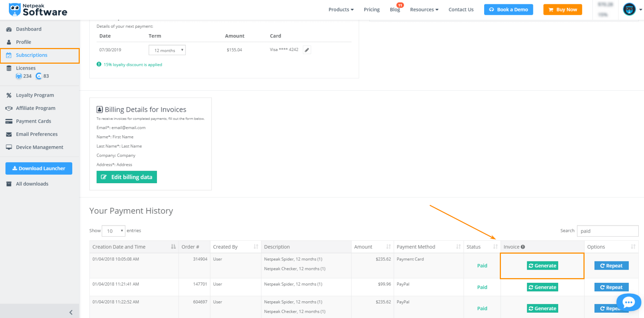Viewport: 644px width, 318px height.
Task: Generate invoice for order 314904
Action: (x=542, y=266)
